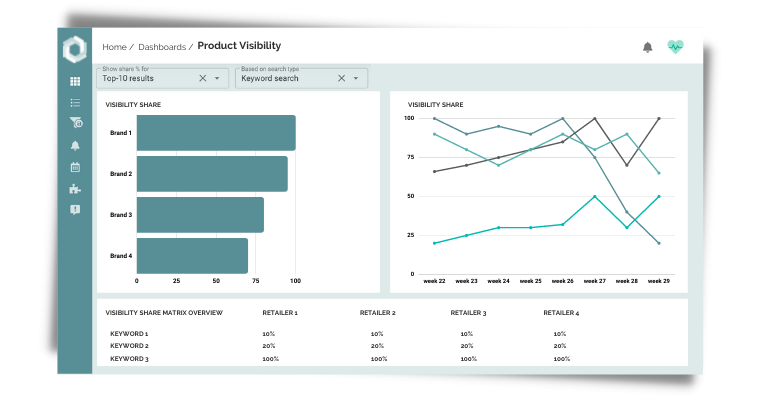
Task: Select the RETAILER 2 column header
Action: coord(378,313)
